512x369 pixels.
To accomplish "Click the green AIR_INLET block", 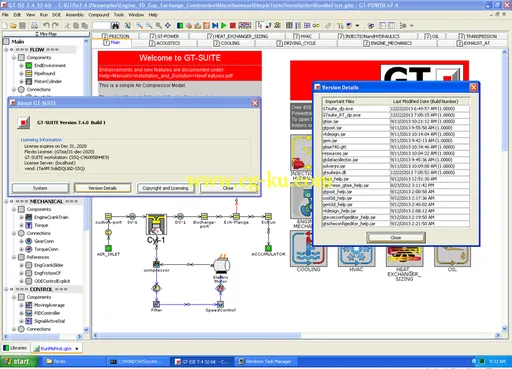I will pos(108,248).
